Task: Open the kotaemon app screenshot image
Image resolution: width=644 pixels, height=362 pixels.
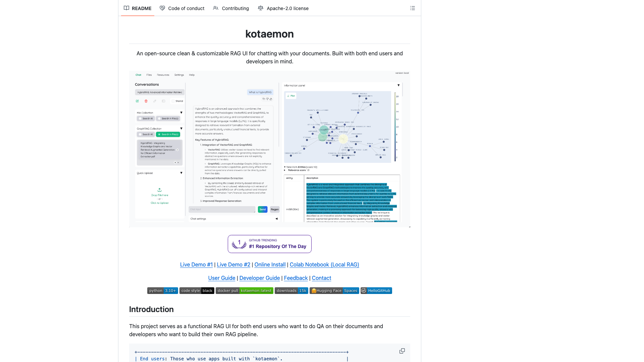Action: coord(269,149)
